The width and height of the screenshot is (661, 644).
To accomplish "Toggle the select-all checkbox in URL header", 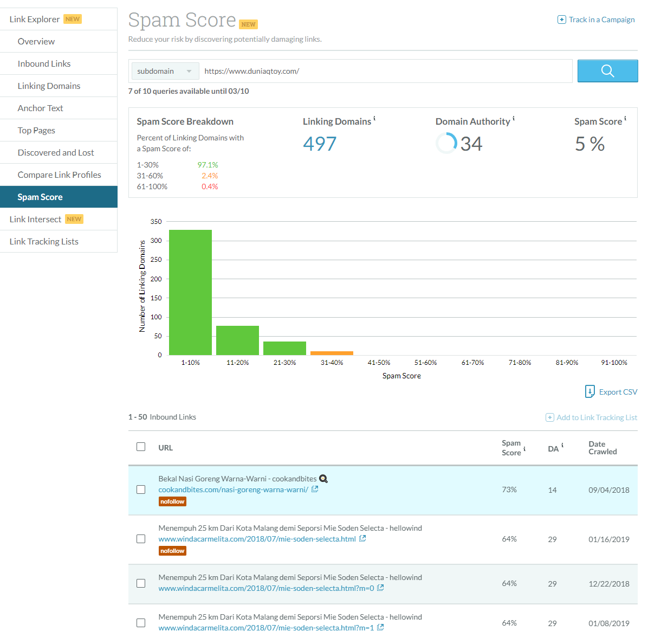I will click(141, 447).
